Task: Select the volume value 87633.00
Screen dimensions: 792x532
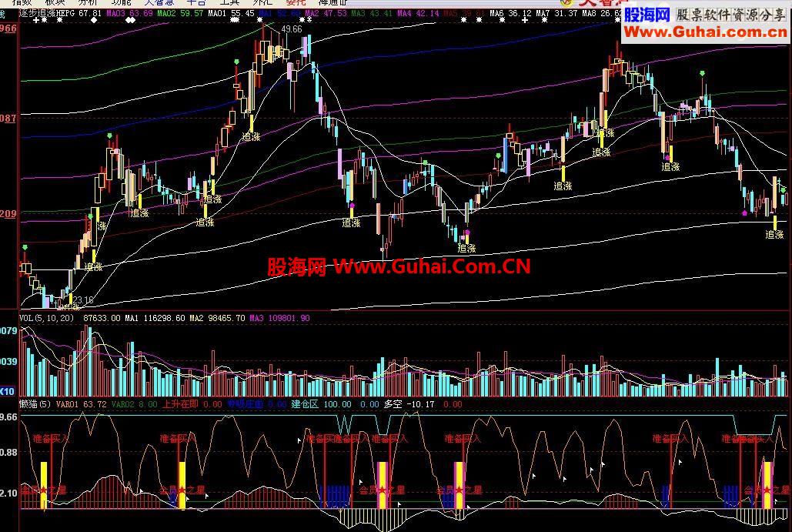Action: tap(102, 318)
